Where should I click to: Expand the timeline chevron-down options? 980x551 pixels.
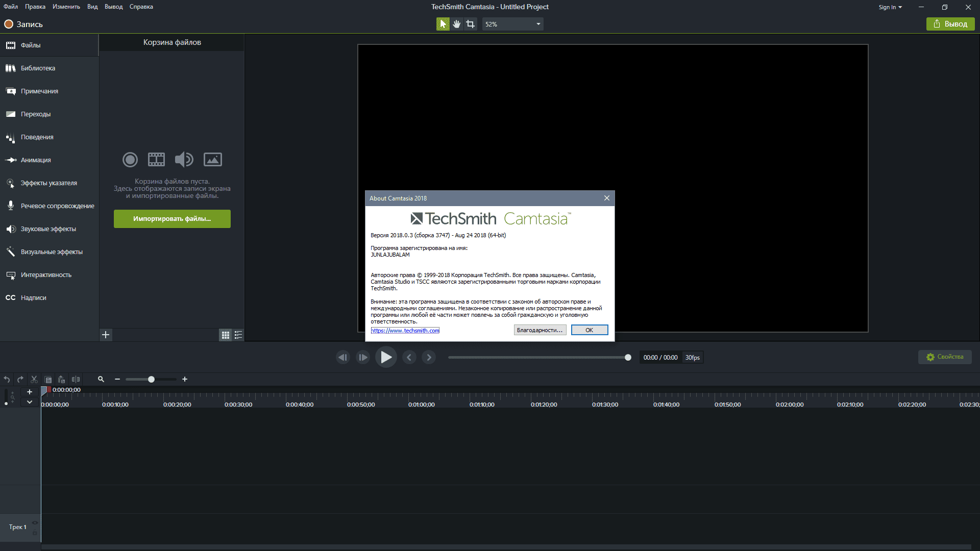pyautogui.click(x=30, y=402)
